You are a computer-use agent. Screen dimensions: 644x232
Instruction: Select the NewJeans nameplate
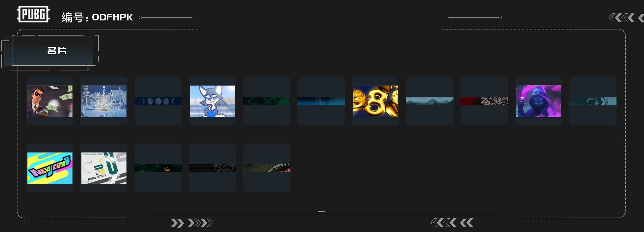click(x=50, y=168)
